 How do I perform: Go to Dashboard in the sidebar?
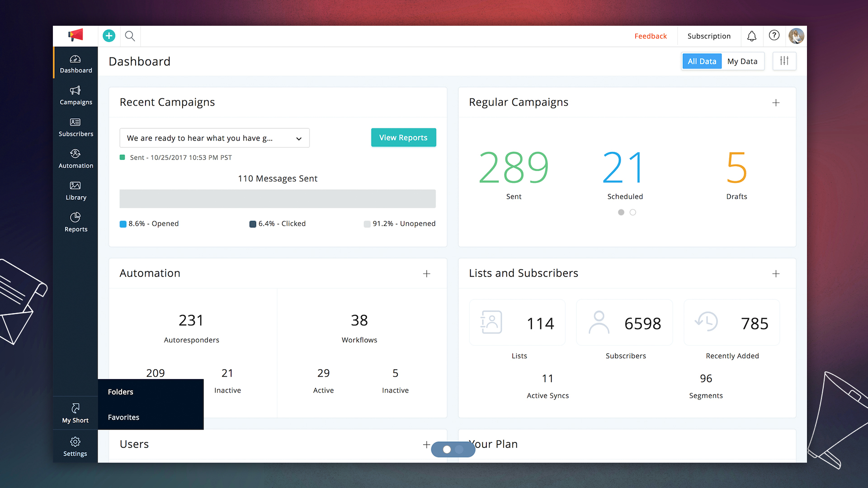[76, 64]
